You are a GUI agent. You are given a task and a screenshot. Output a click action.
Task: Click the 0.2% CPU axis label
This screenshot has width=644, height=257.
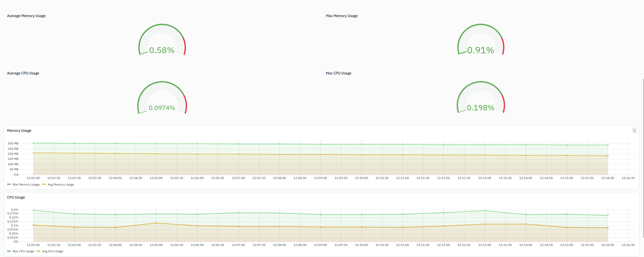[15, 210]
